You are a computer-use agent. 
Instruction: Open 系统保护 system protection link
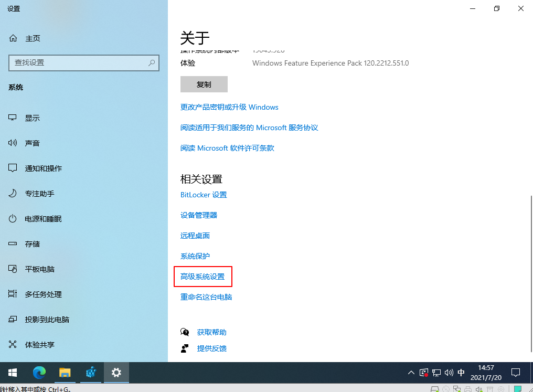195,256
